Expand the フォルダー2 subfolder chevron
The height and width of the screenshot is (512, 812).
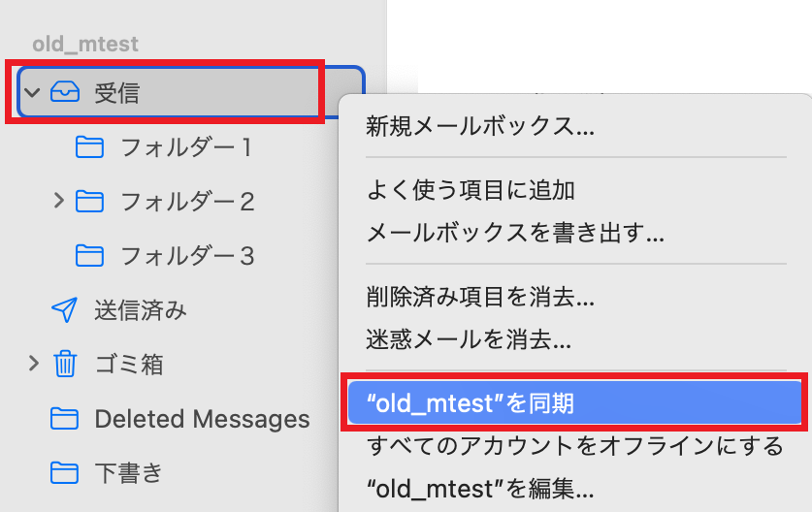(x=58, y=201)
